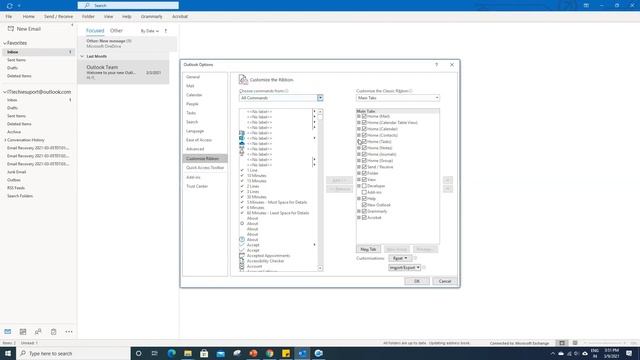Open Calendar view in navigation bar
This screenshot has width=640, height=360.
pos(23,331)
